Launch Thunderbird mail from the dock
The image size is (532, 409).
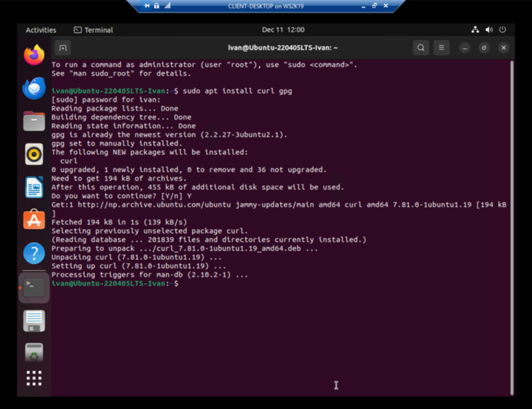pos(34,88)
